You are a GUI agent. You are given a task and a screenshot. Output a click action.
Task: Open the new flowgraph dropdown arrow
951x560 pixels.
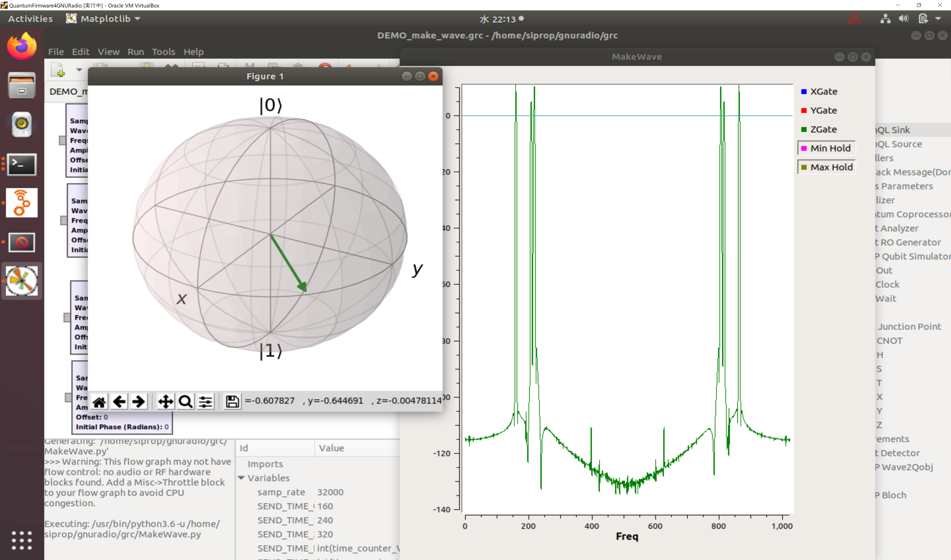pyautogui.click(x=79, y=70)
